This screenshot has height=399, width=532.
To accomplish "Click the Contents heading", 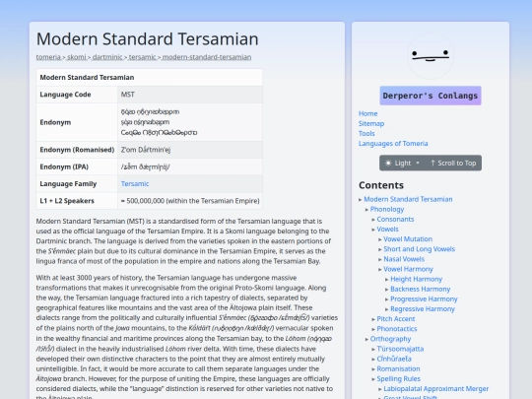I will pyautogui.click(x=381, y=185).
